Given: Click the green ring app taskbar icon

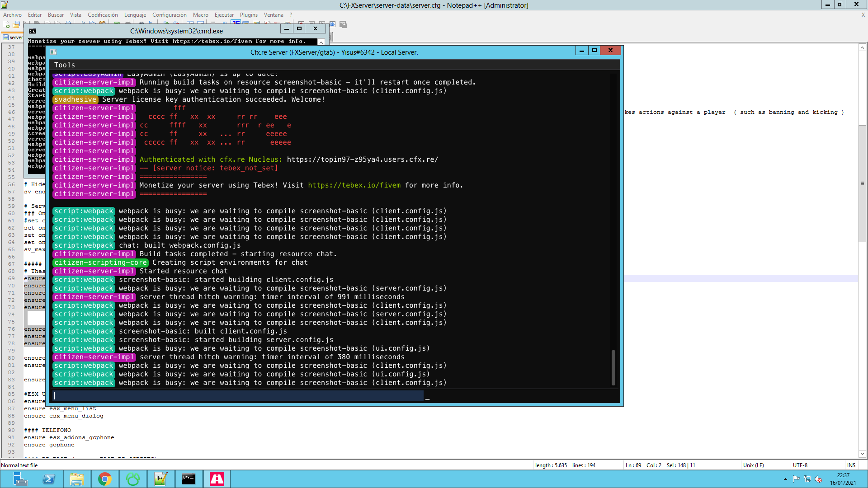Looking at the screenshot, I should 133,479.
